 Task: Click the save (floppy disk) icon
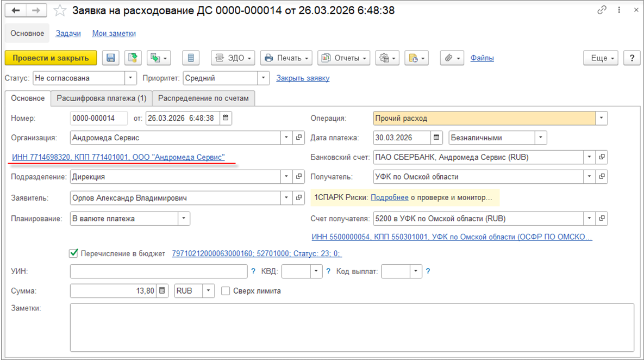click(111, 58)
